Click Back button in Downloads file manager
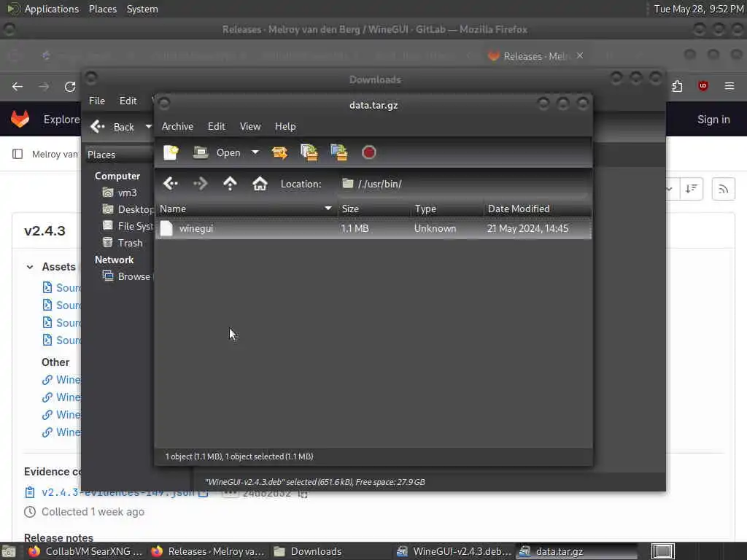The width and height of the screenshot is (747, 560). point(113,127)
